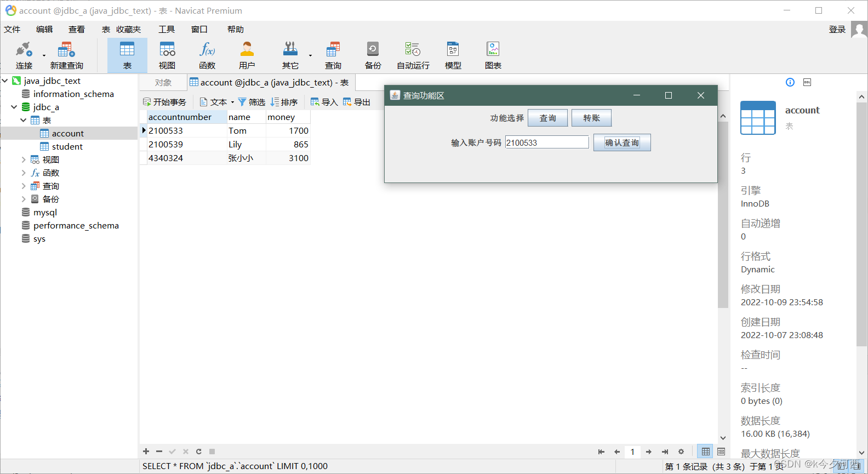The image size is (868, 474).
Task: Collapse the tables node
Action: click(x=23, y=120)
